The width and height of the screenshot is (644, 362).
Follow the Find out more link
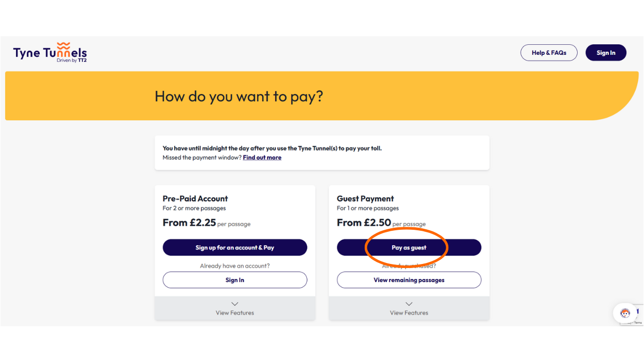point(262,157)
